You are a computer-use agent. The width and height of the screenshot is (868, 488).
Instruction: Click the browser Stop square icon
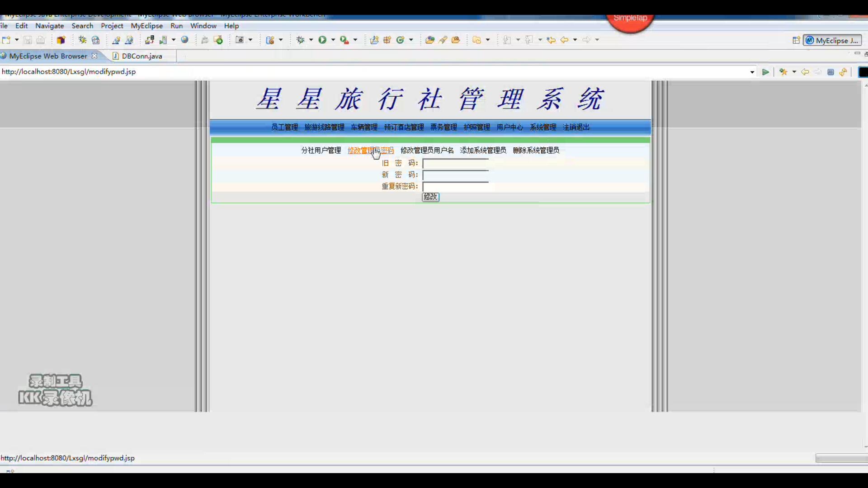[830, 72]
